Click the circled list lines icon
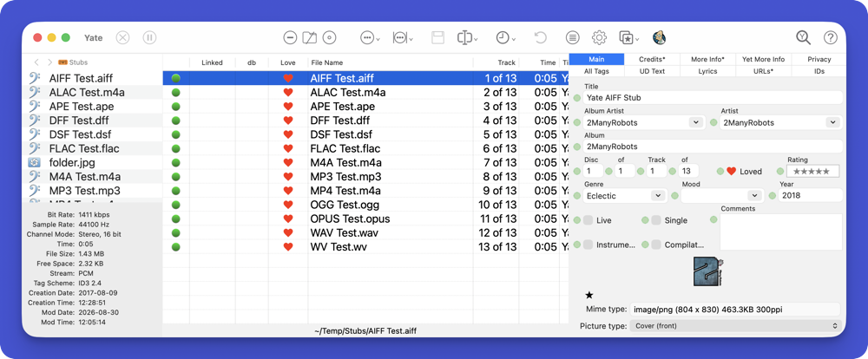Viewport: 868px width, 359px height. (572, 37)
